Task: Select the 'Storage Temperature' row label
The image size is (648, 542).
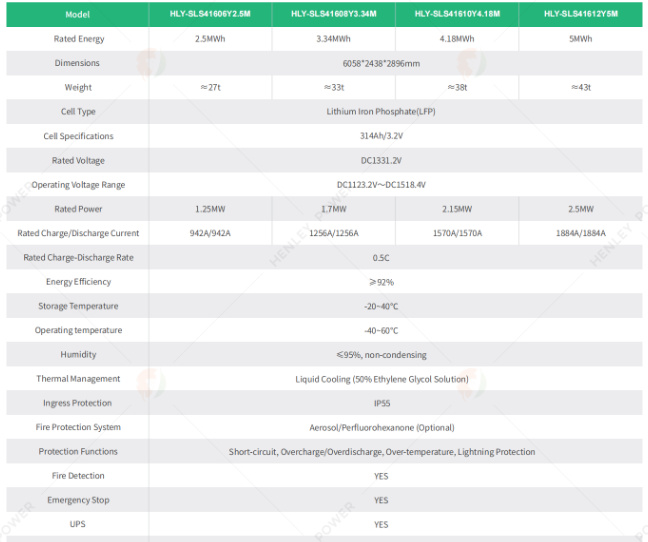Action: click(x=78, y=306)
